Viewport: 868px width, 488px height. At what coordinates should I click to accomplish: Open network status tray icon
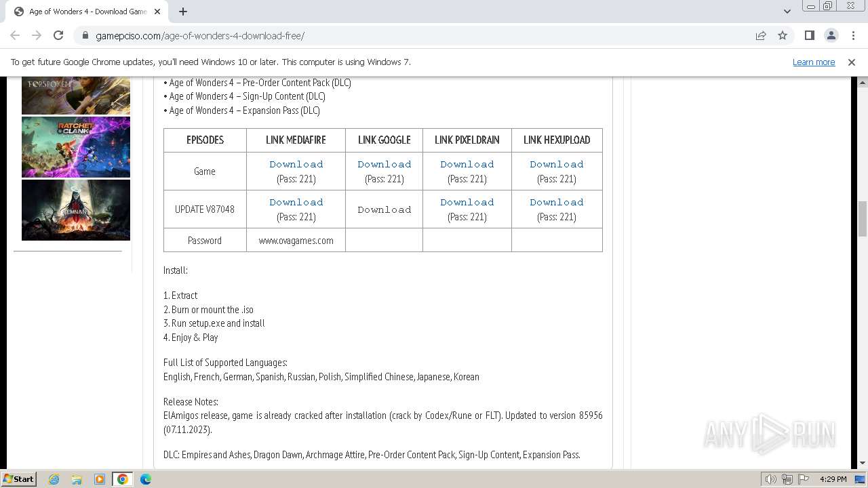[787, 479]
